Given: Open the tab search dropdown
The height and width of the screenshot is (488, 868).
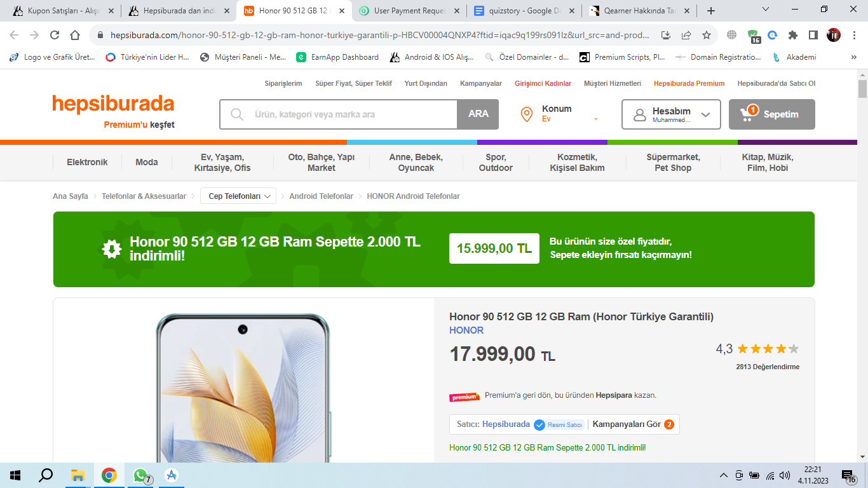Looking at the screenshot, I should click(x=766, y=10).
